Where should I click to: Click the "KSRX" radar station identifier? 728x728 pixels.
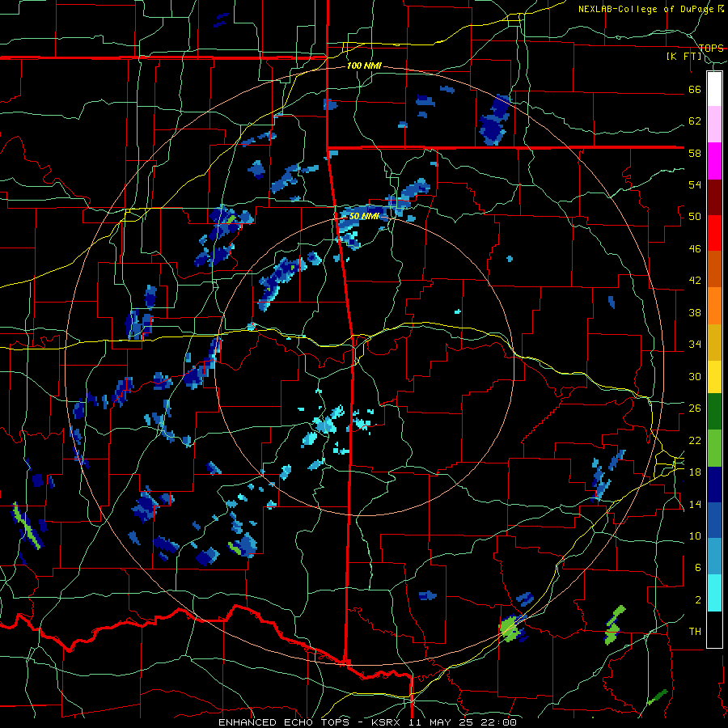pos(388,722)
